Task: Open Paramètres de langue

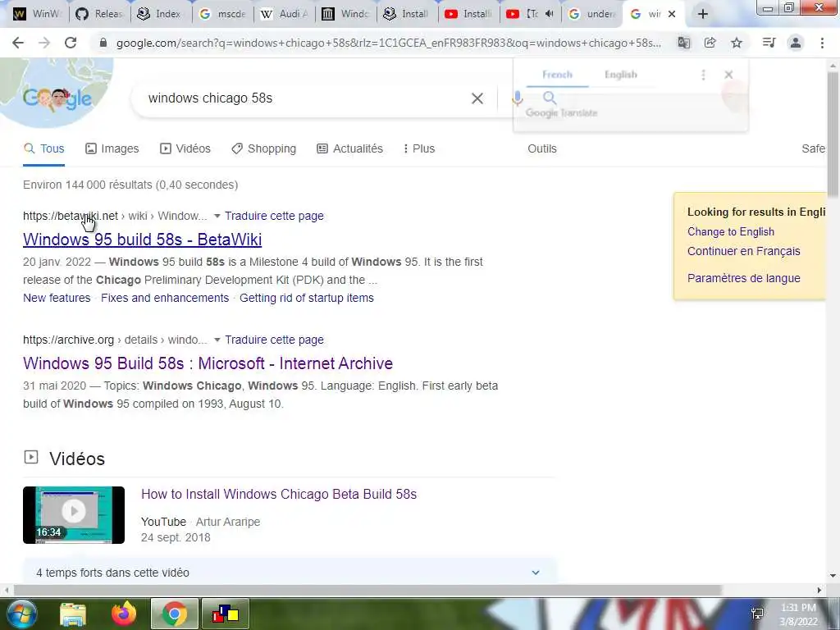Action: 743,278
